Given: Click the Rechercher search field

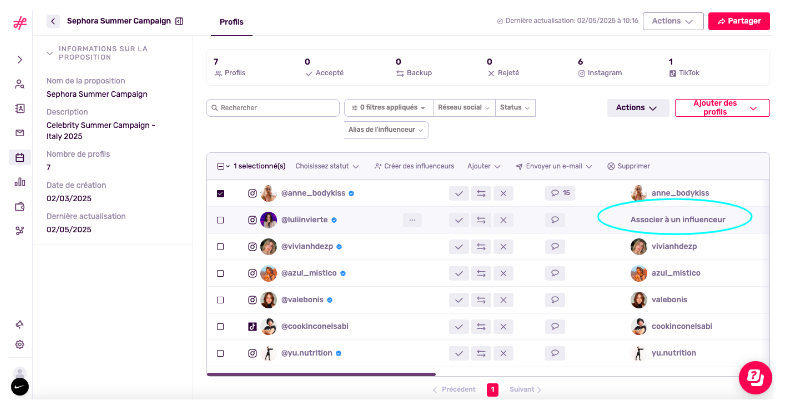Looking at the screenshot, I should 273,108.
